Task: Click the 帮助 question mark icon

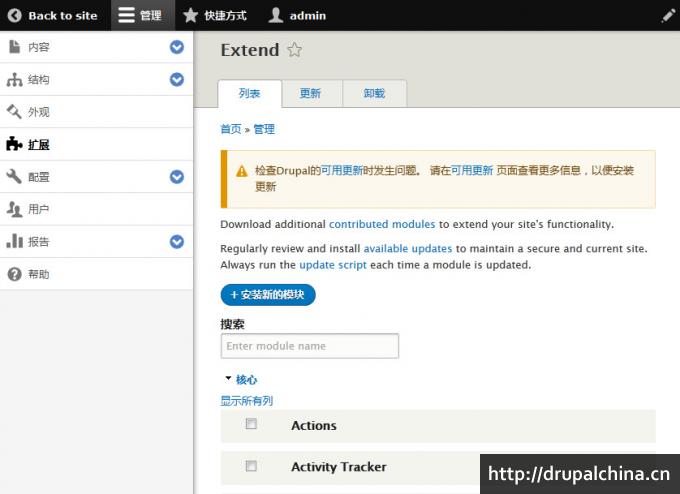Action: [14, 274]
